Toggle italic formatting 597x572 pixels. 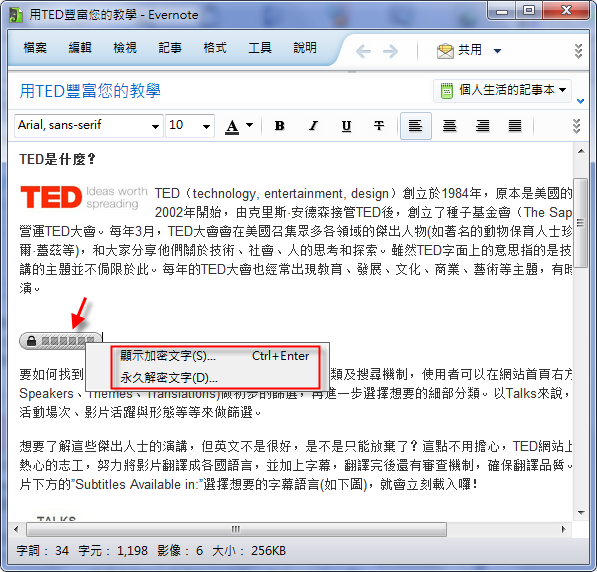(x=313, y=126)
